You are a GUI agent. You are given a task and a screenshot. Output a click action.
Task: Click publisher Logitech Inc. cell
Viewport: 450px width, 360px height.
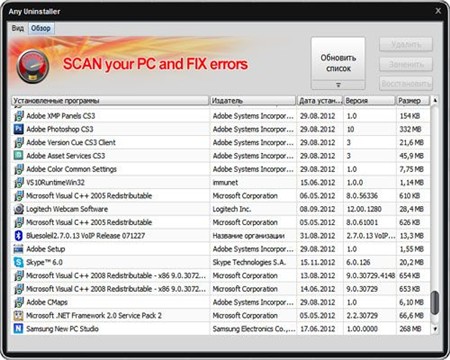click(232, 209)
